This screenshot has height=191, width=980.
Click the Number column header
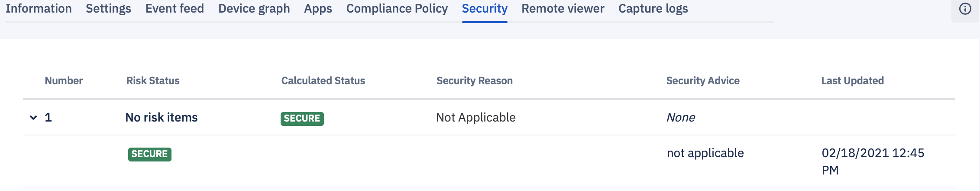click(x=64, y=81)
